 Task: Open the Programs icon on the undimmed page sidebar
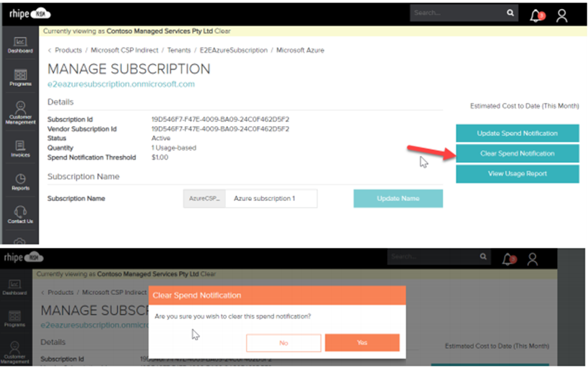(20, 78)
